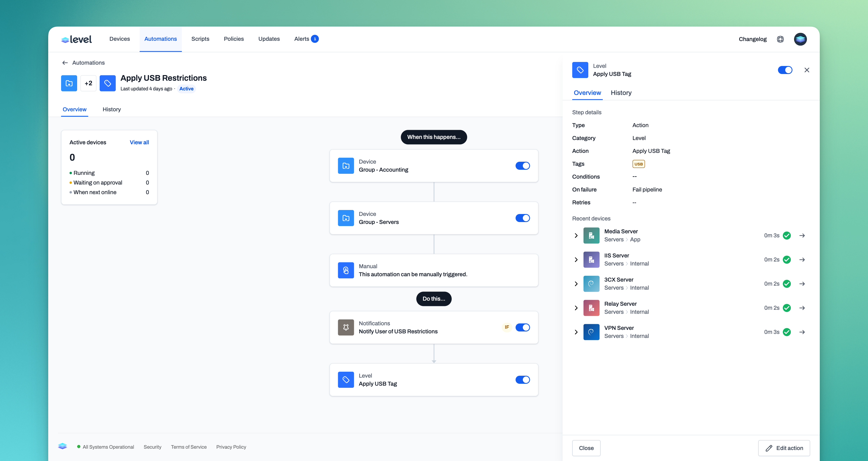Screen dimensions: 868x461
Task: Click the back arrow beside Automations
Action: pos(65,63)
